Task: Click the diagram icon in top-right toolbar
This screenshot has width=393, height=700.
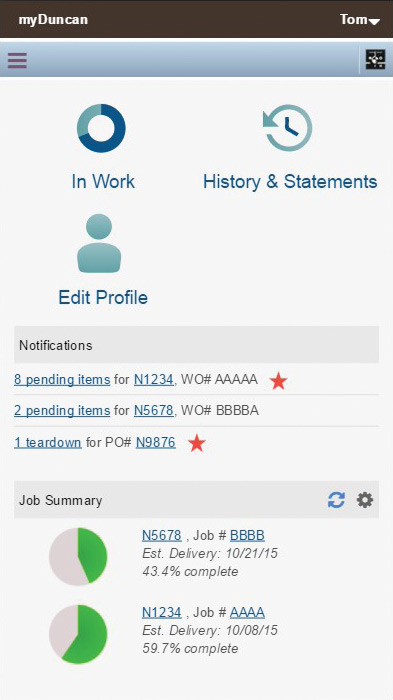Action: point(375,60)
